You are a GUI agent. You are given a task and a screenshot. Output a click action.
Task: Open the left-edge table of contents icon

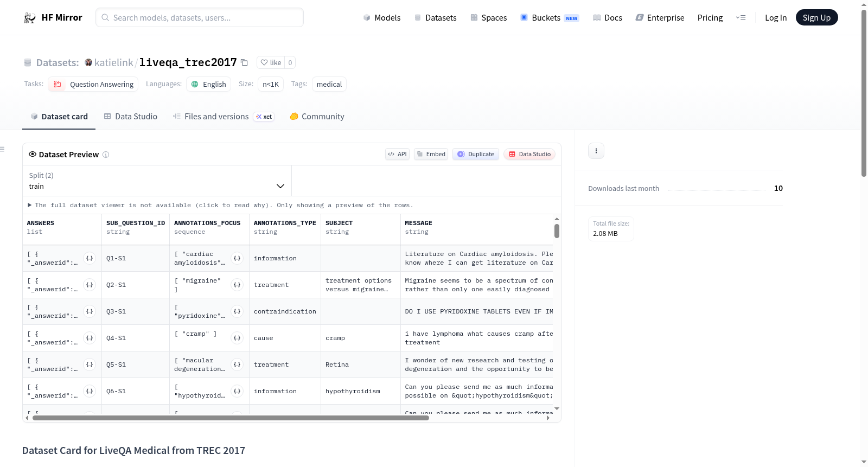(x=3, y=149)
